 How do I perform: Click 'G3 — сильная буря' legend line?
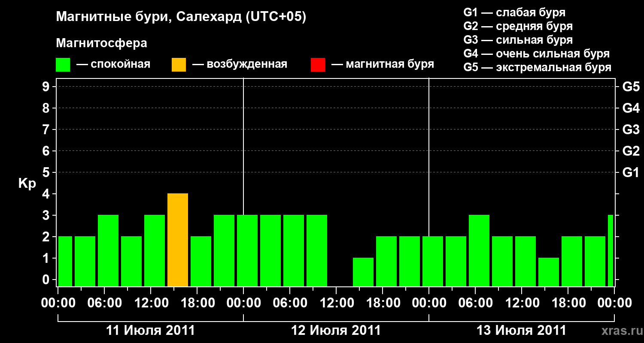[518, 40]
